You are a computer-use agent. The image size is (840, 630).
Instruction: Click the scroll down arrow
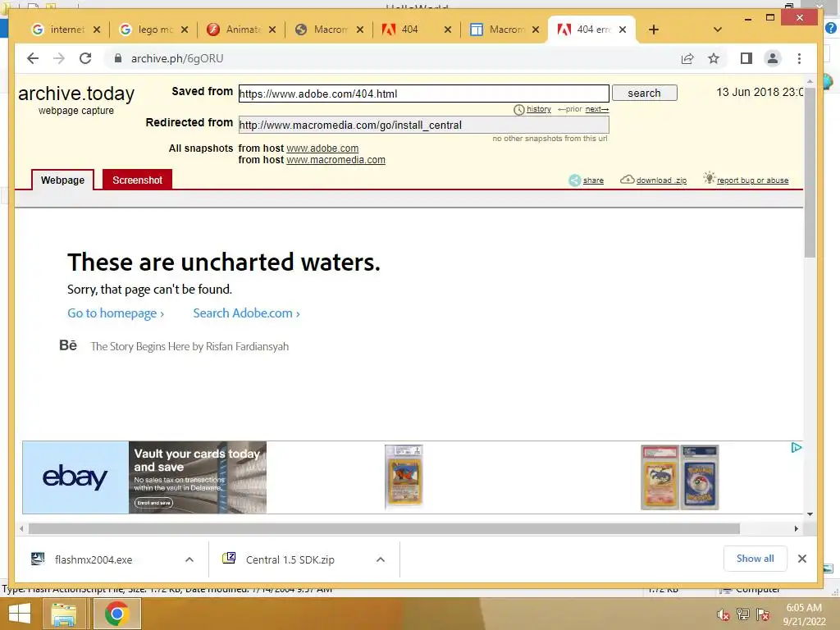pyautogui.click(x=810, y=514)
